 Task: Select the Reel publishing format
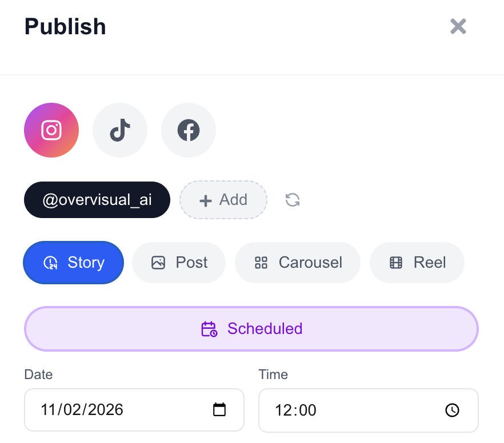(x=417, y=263)
